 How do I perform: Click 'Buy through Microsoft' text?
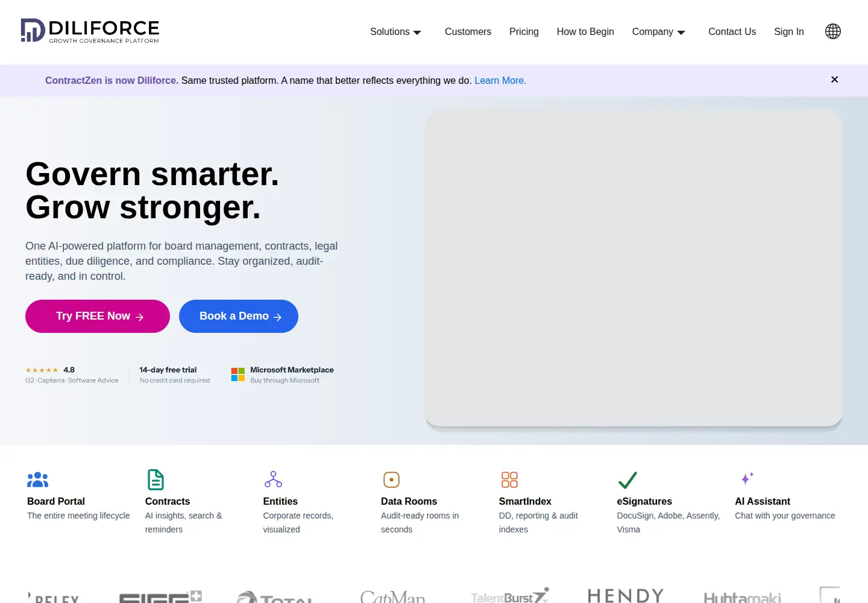tap(285, 380)
